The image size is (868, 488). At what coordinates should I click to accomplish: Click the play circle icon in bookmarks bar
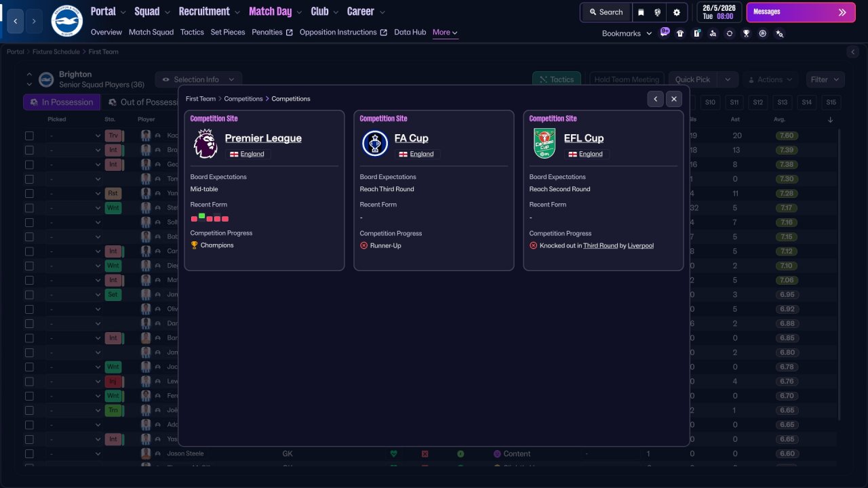tap(763, 33)
